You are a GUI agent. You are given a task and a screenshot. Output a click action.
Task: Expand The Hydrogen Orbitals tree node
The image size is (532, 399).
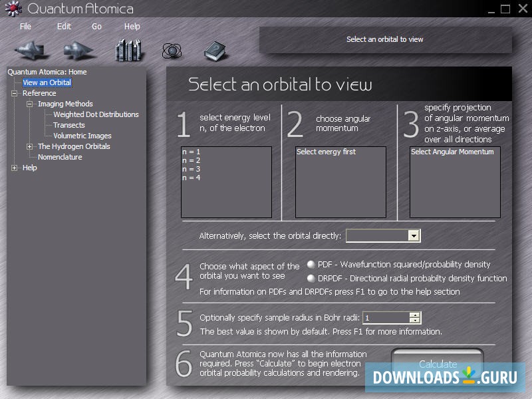pyautogui.click(x=29, y=146)
